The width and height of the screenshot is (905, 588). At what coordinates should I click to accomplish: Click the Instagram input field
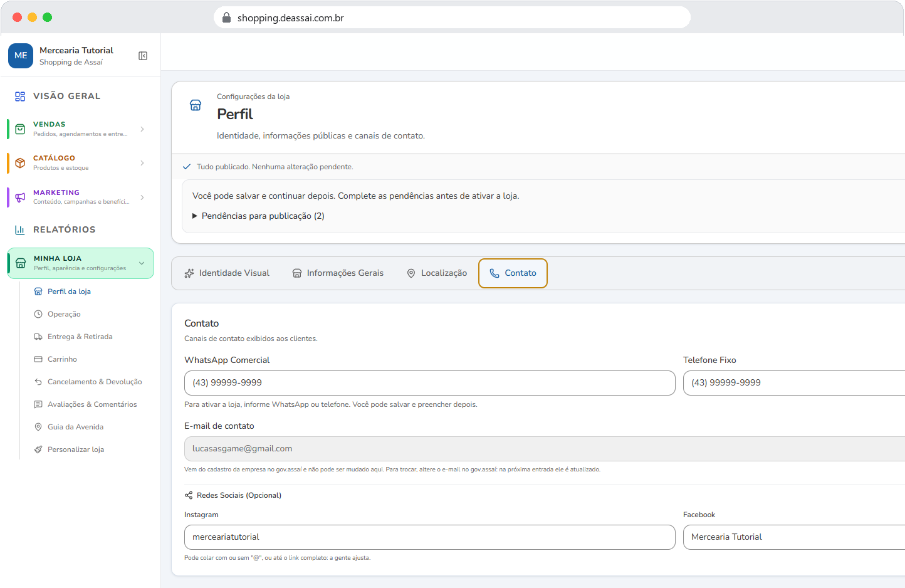[x=430, y=537]
